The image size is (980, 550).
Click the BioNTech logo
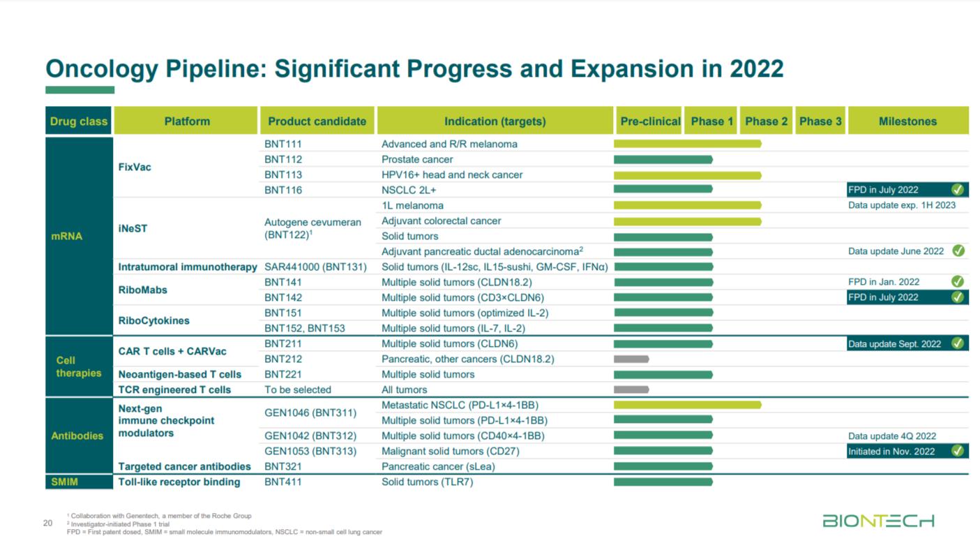(x=878, y=521)
